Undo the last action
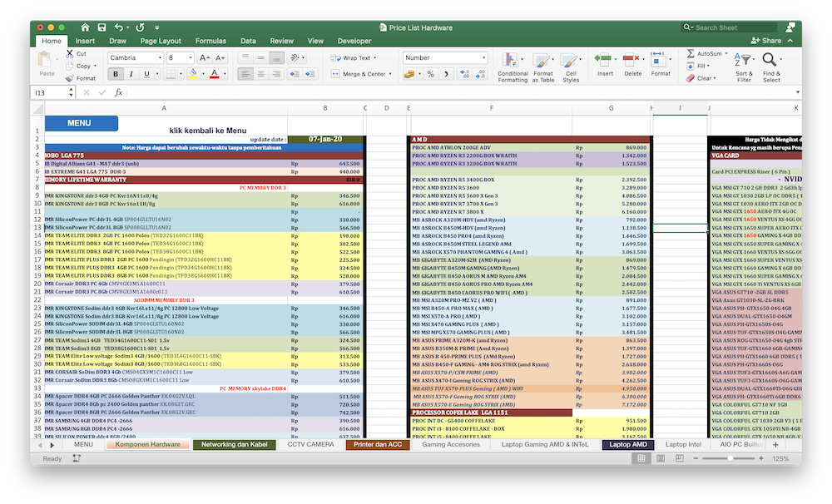This screenshot has height=504, width=832. 119,27
